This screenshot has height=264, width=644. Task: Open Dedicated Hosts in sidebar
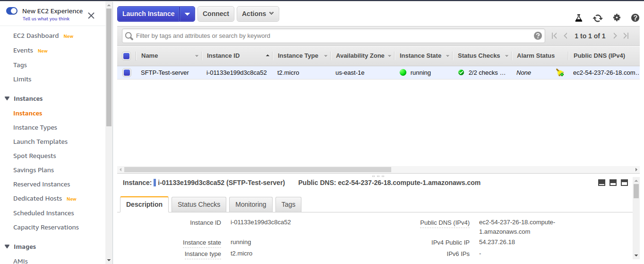(37, 199)
